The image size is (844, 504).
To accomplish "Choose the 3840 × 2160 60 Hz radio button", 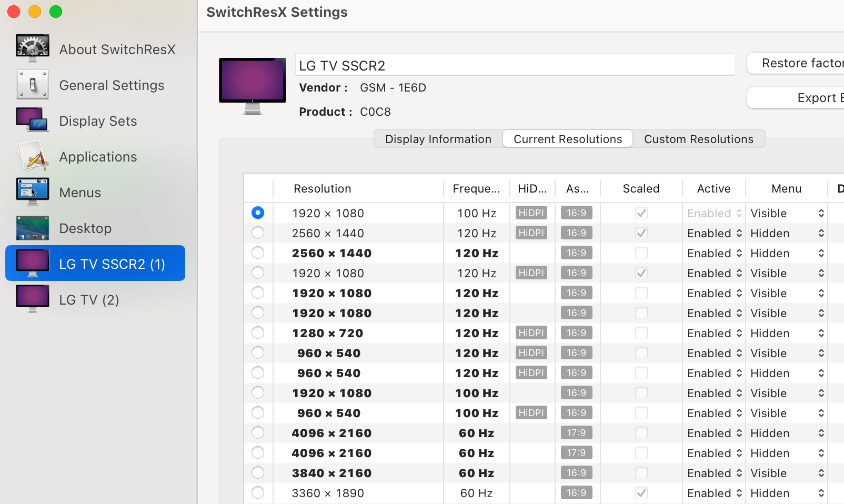I will click(x=258, y=472).
